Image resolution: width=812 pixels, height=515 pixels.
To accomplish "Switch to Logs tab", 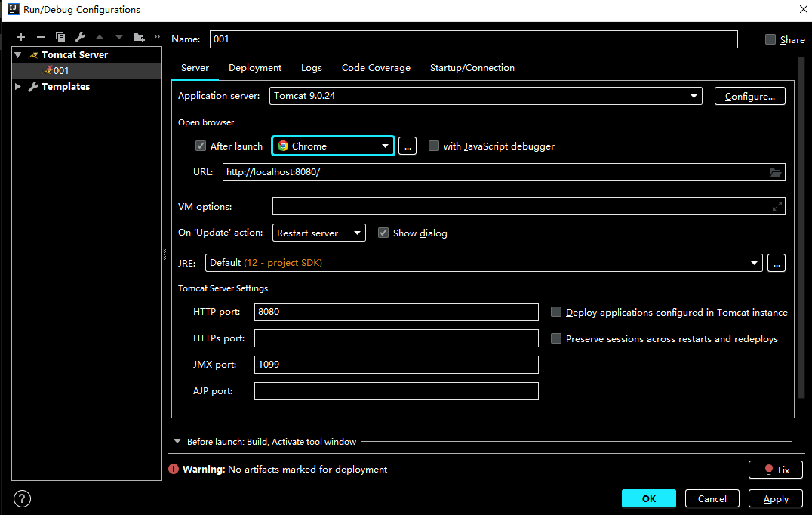I will tap(311, 68).
